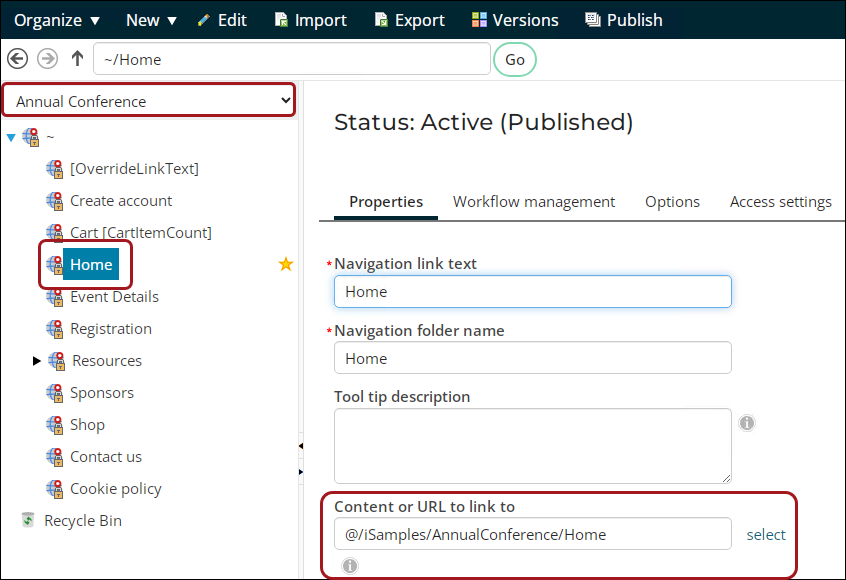Click Import in the toolbar
Image resolution: width=846 pixels, height=580 pixels.
(311, 20)
